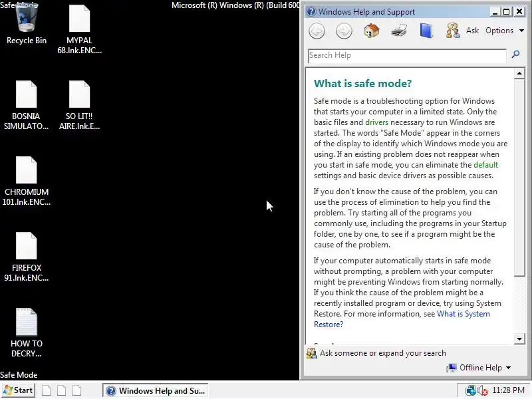
Task: Select the HOW TO DECRY... text file icon
Action: (26, 332)
